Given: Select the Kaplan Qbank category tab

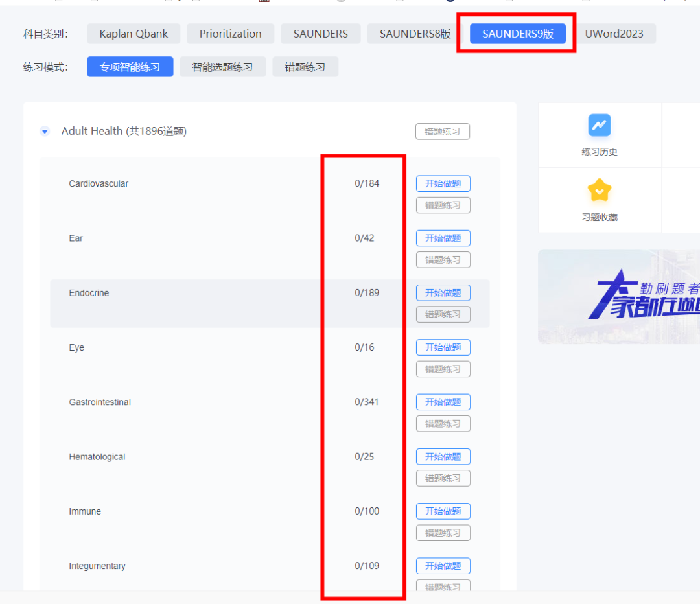Looking at the screenshot, I should click(134, 34).
